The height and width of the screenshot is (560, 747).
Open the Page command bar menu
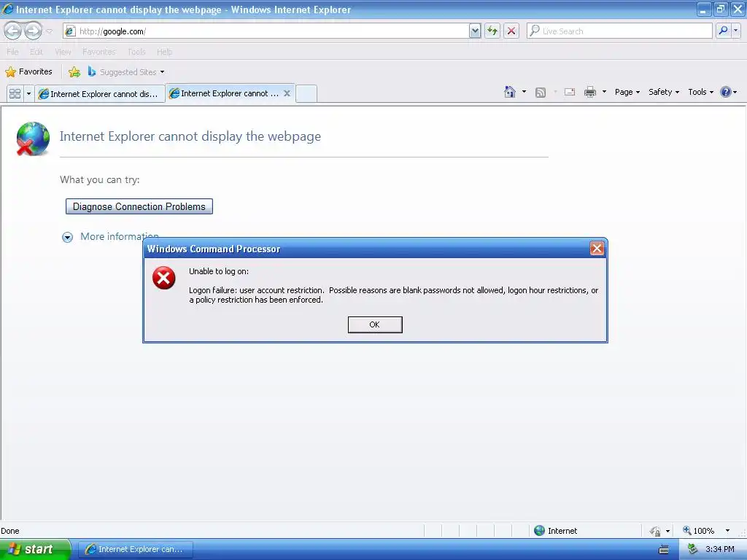627,92
